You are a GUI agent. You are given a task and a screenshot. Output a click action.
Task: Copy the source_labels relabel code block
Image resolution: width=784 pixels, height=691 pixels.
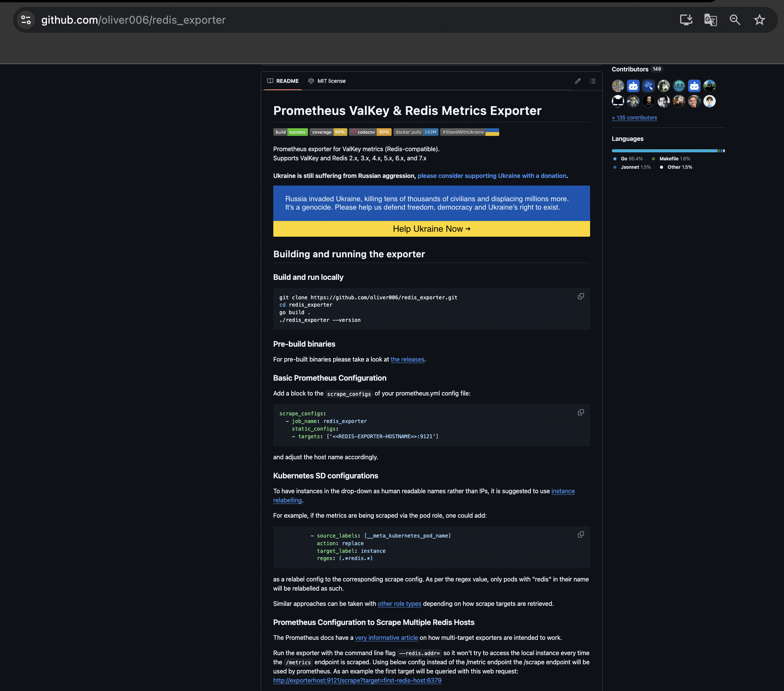pos(581,534)
